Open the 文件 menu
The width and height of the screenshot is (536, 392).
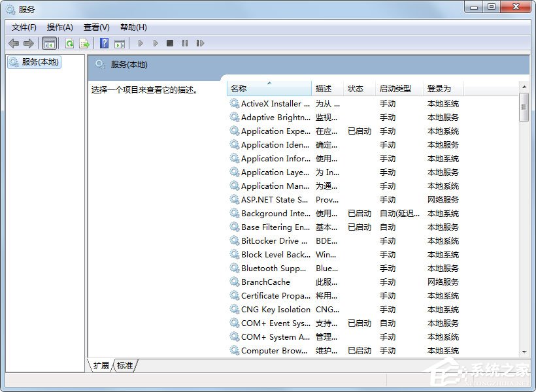coord(23,27)
